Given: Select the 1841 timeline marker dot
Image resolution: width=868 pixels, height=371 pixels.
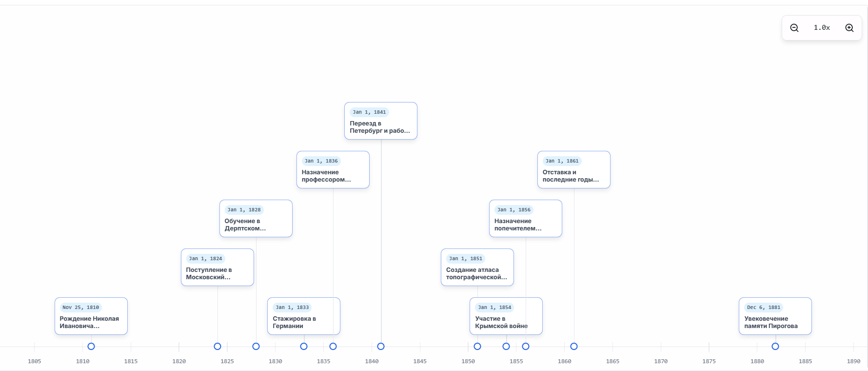Looking at the screenshot, I should (x=381, y=347).
